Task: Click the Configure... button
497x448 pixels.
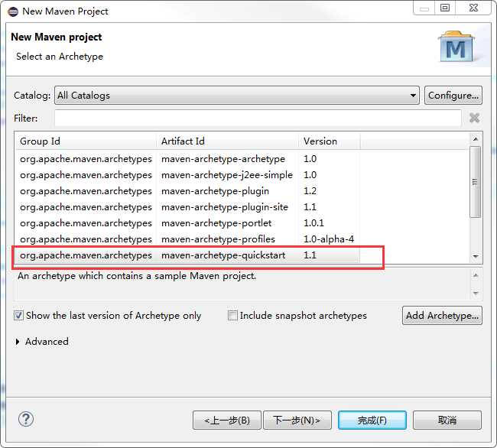Action: (453, 96)
